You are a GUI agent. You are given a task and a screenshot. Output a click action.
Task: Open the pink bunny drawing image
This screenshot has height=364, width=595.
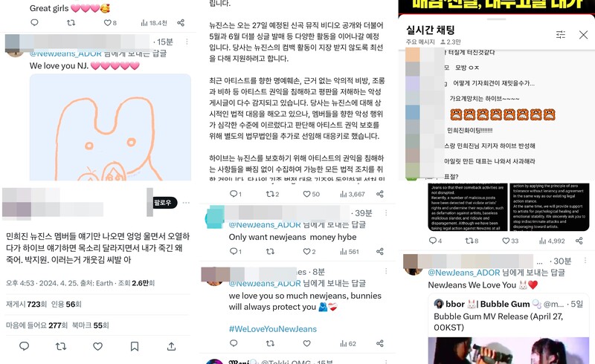point(110,128)
